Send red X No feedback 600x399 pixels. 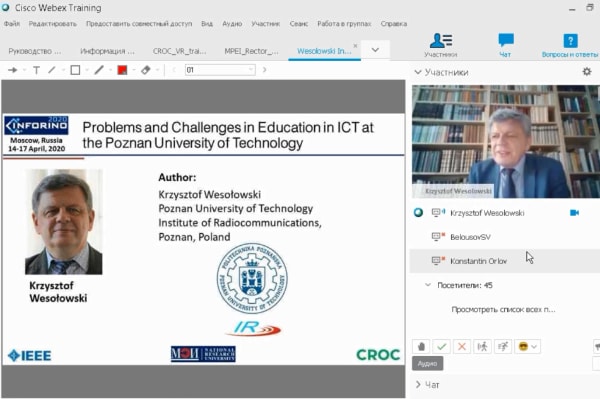click(x=462, y=347)
